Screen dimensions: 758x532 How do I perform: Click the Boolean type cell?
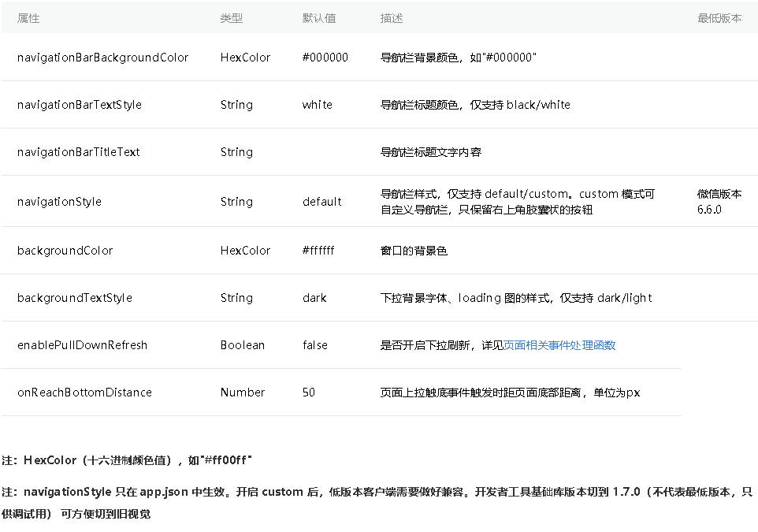point(243,345)
